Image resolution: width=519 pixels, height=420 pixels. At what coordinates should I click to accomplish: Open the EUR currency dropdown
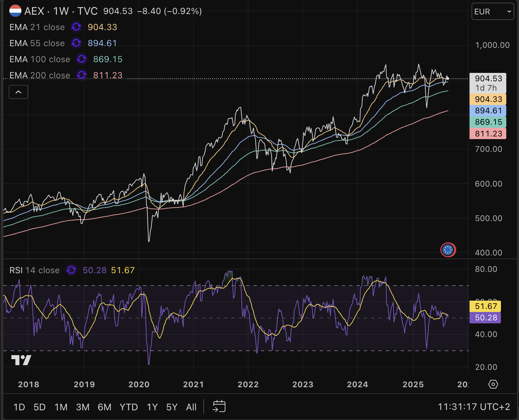492,12
